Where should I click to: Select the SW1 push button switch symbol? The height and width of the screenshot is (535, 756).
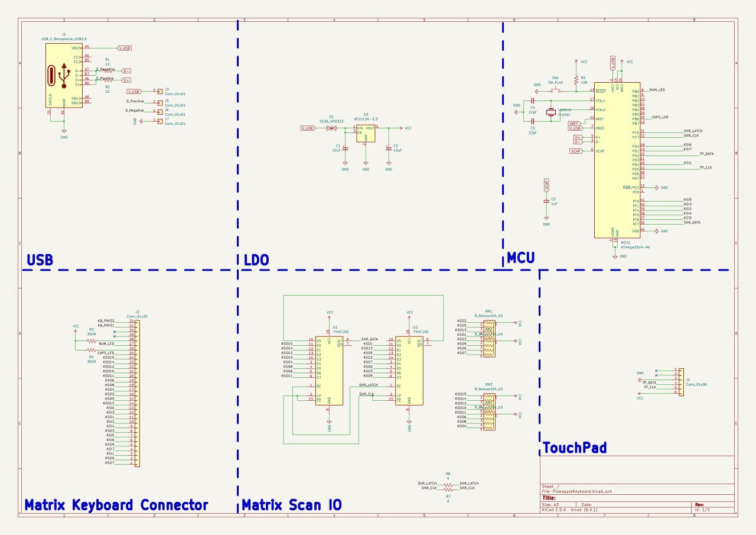coord(556,90)
